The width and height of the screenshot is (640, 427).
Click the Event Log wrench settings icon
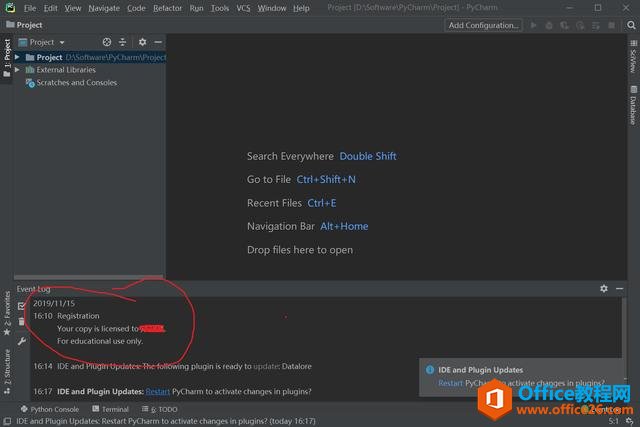(22, 341)
